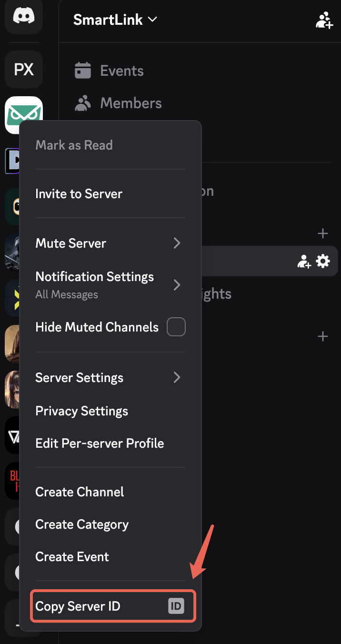Viewport: 341px width, 644px height.
Task: Select Create Channel in context menu
Action: (x=80, y=492)
